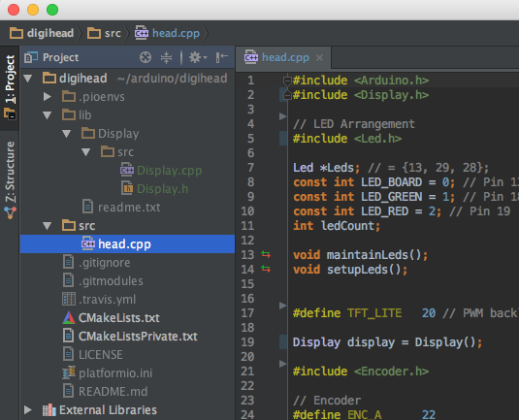Image resolution: width=519 pixels, height=420 pixels.
Task: Click the .pioenvs folder icon
Action: point(69,96)
